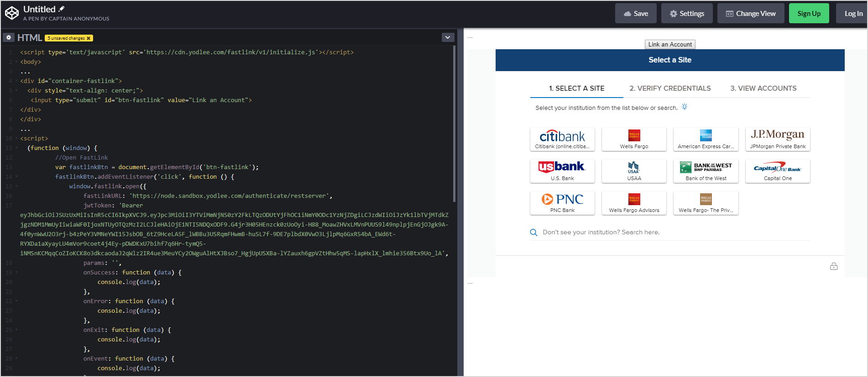
Task: Fold code at line 19 onSuccess
Action: pyautogui.click(x=16, y=272)
